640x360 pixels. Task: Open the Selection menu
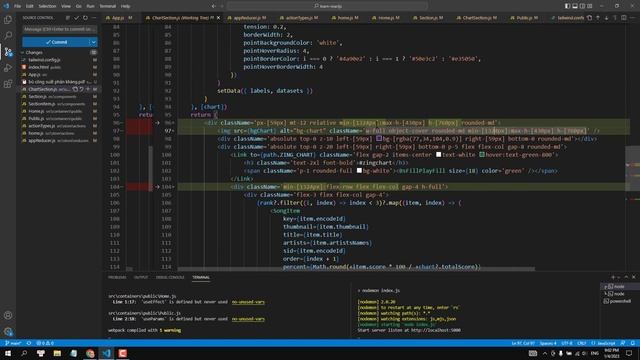pyautogui.click(x=47, y=6)
